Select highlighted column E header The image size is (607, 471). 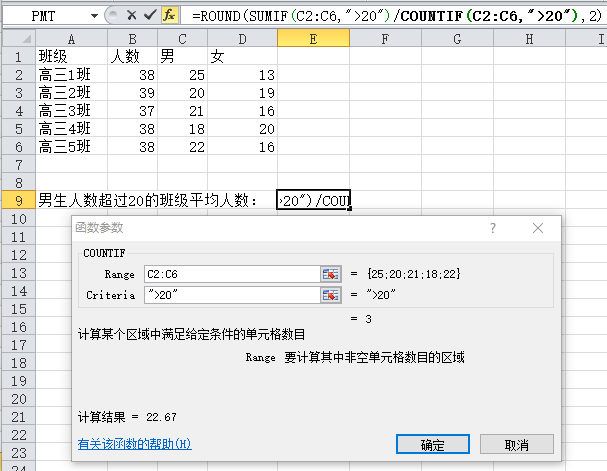(x=313, y=39)
